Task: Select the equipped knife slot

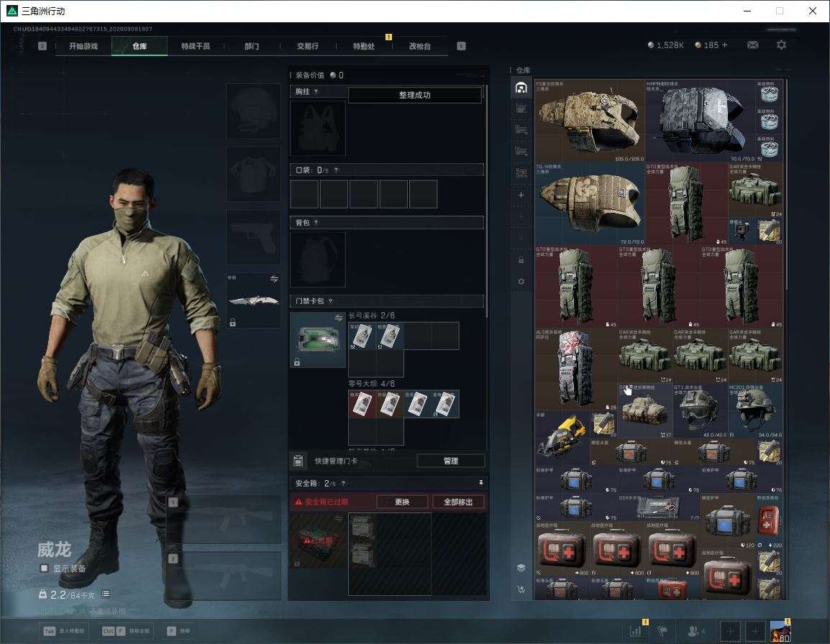Action: tap(253, 300)
